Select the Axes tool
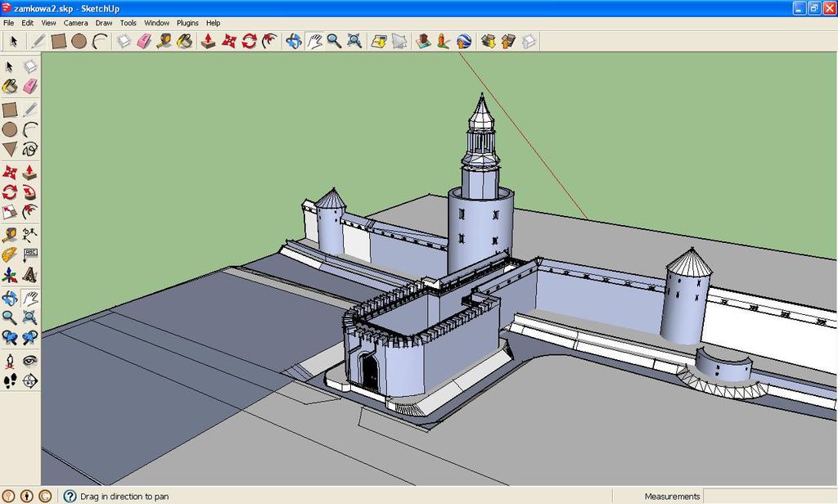The width and height of the screenshot is (838, 504). (x=10, y=275)
